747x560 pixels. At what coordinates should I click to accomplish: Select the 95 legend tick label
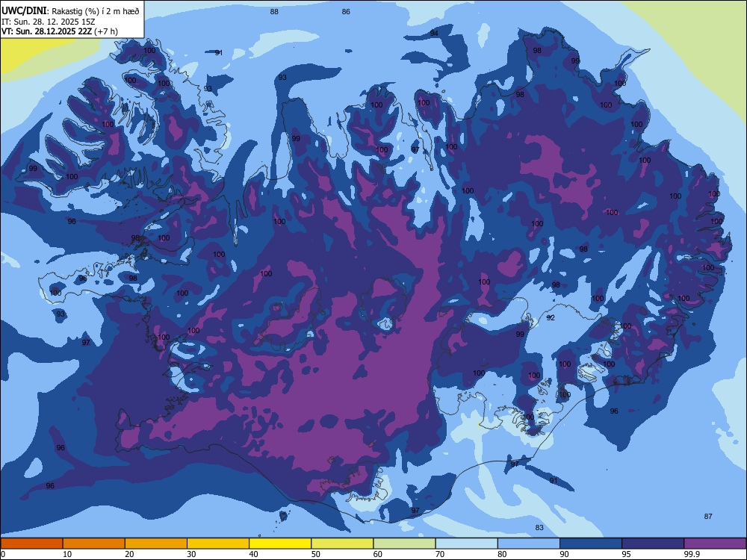(626, 554)
